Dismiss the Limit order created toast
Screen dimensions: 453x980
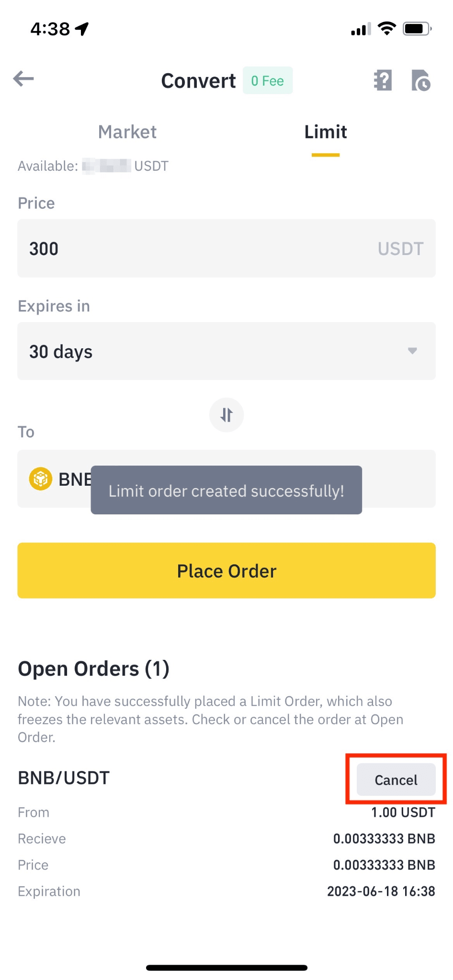(226, 490)
